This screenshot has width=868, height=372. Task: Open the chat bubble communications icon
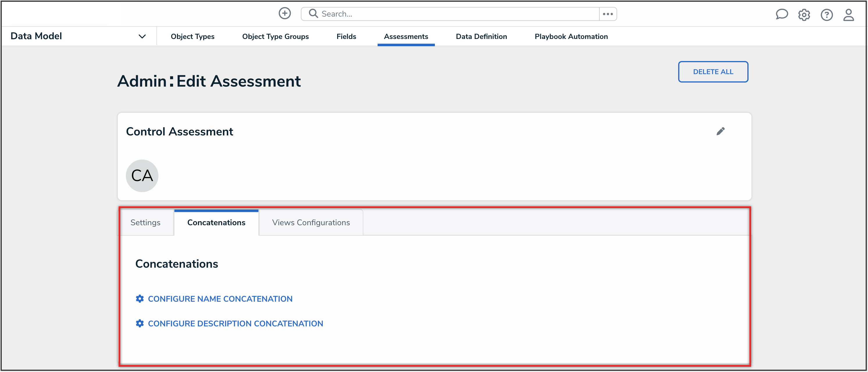click(781, 15)
